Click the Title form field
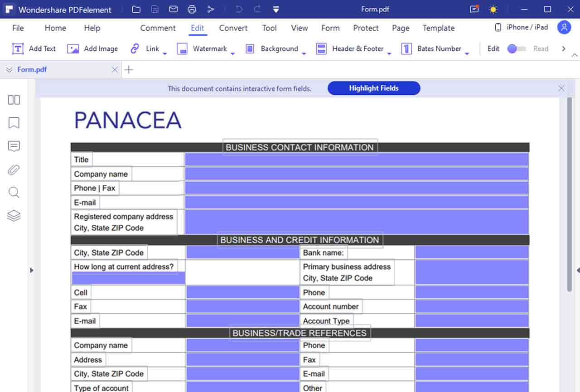The width and height of the screenshot is (580, 392). pyautogui.click(x=357, y=160)
